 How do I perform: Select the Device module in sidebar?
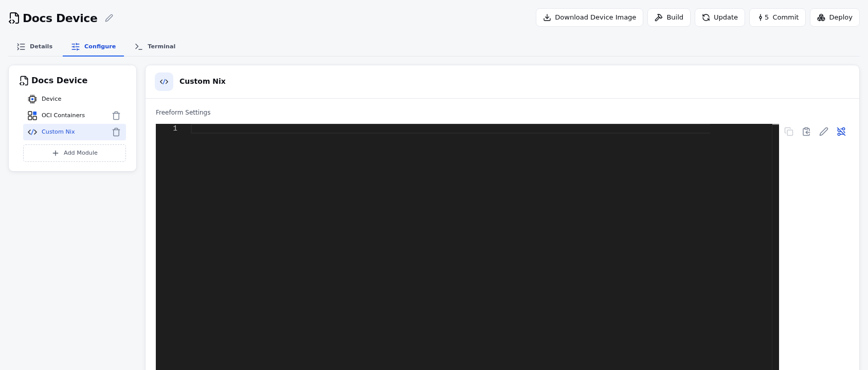75,99
